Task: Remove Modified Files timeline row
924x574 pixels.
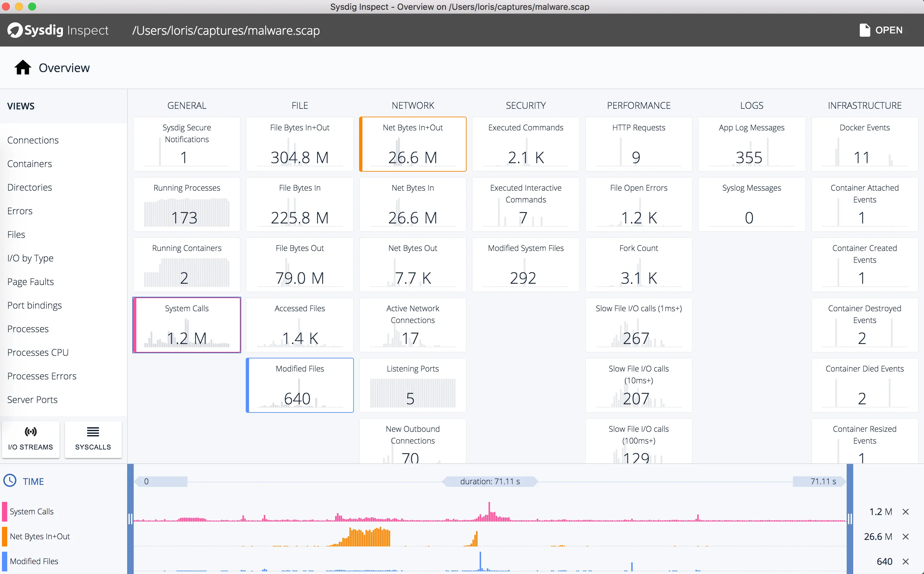Action: coord(905,561)
